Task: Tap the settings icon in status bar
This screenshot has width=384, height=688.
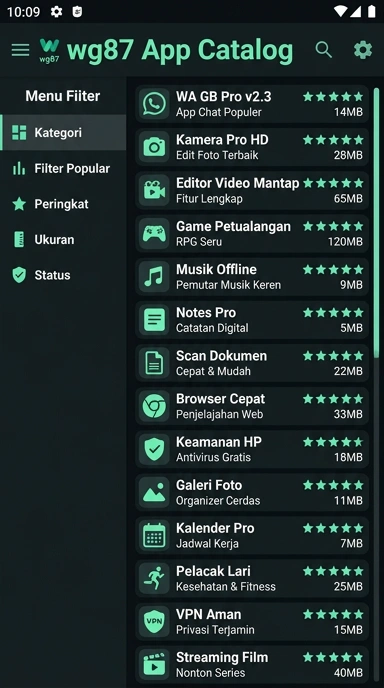Action: (x=56, y=12)
